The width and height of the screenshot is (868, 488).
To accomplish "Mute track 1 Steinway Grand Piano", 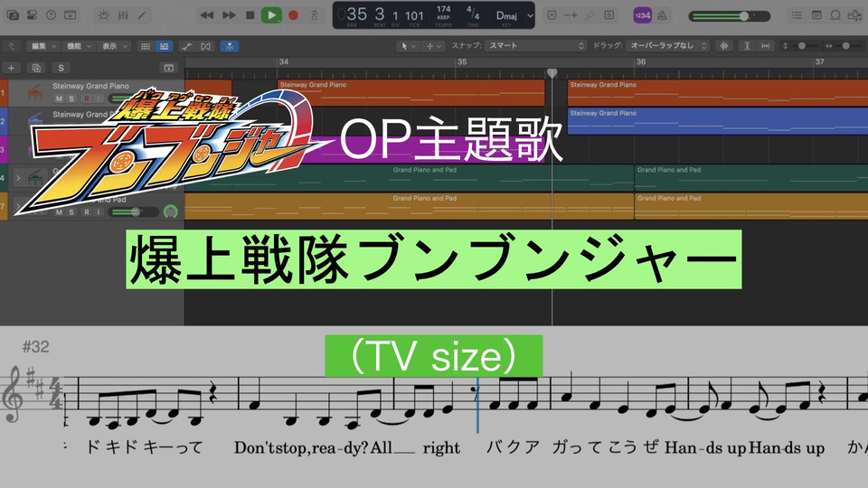I will 59,99.
